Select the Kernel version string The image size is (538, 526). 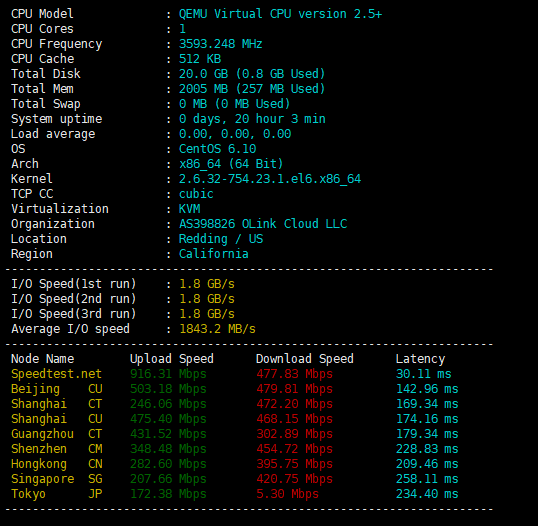point(270,179)
